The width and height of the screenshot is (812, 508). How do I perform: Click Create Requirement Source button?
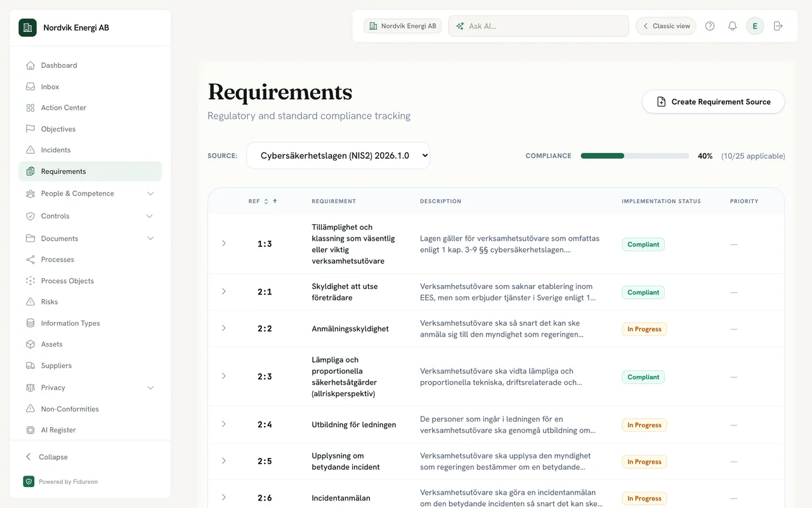(713, 102)
